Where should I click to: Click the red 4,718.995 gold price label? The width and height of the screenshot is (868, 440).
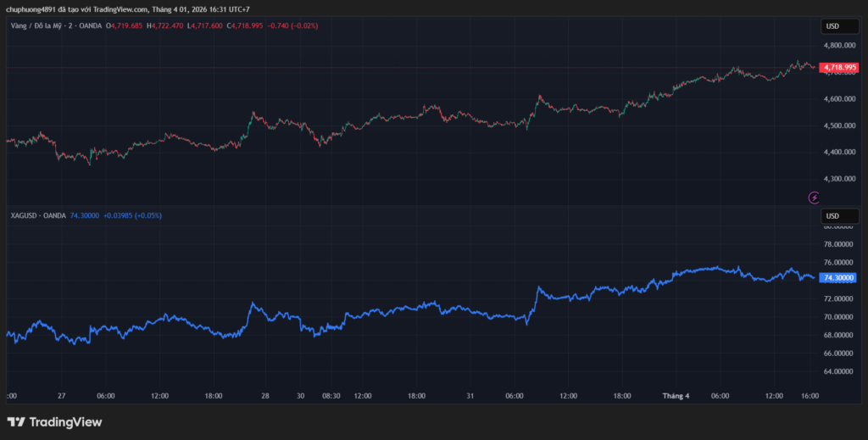coord(839,67)
